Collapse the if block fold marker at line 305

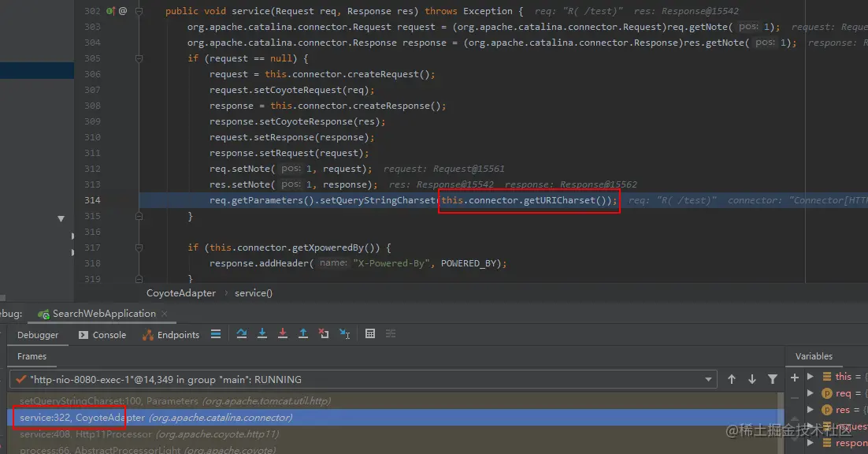139,58
